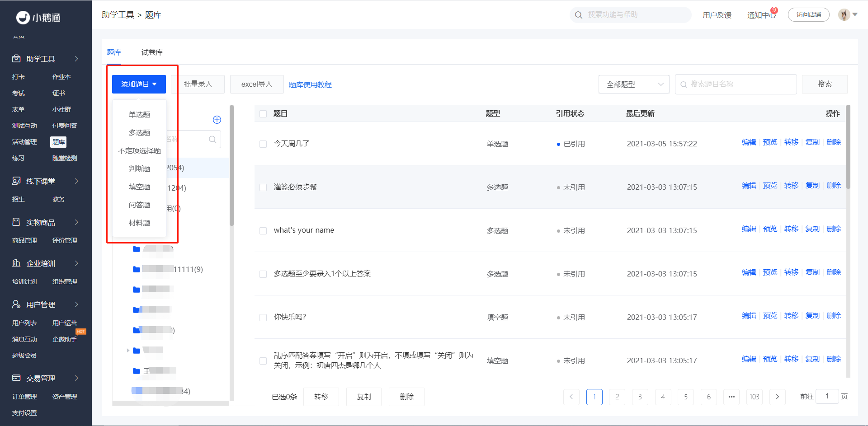Click the 小鹅通 logo
This screenshot has width=868, height=426.
38,17
